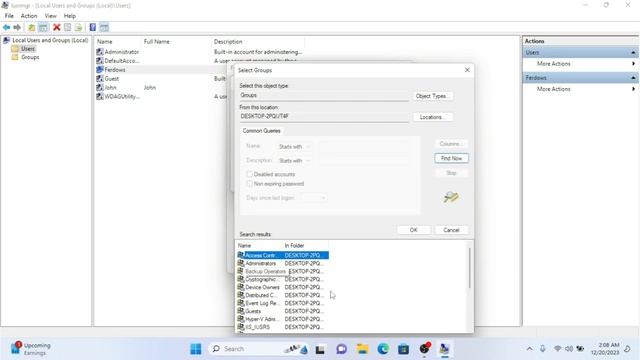
Task: Open the Windows Start button
Action: (196, 349)
